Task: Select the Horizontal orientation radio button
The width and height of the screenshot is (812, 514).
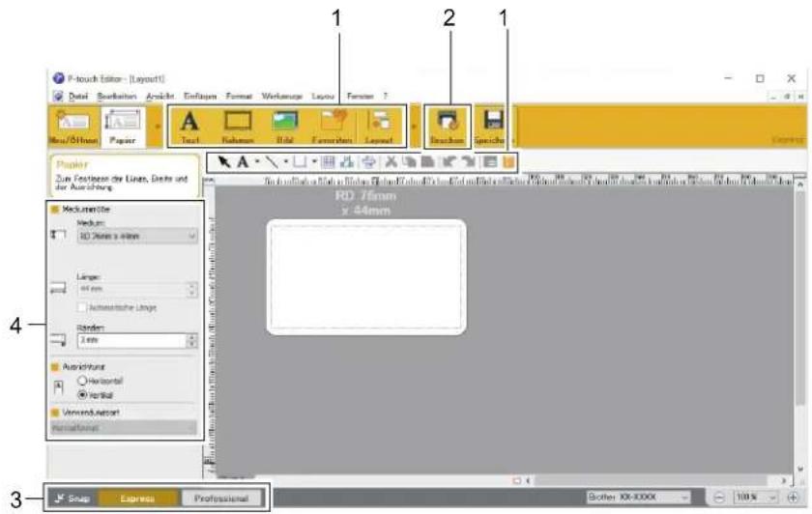Action: coord(82,381)
